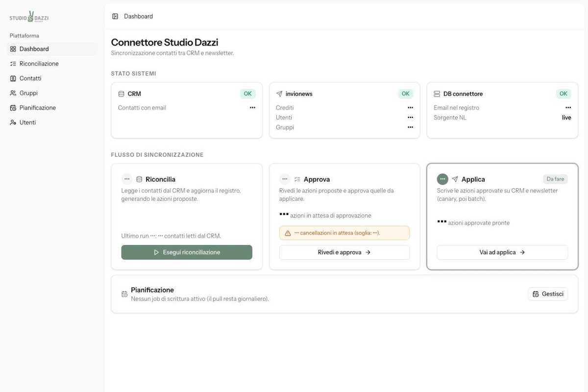Click the Gestisci button
The height and width of the screenshot is (392, 588).
tap(548, 294)
